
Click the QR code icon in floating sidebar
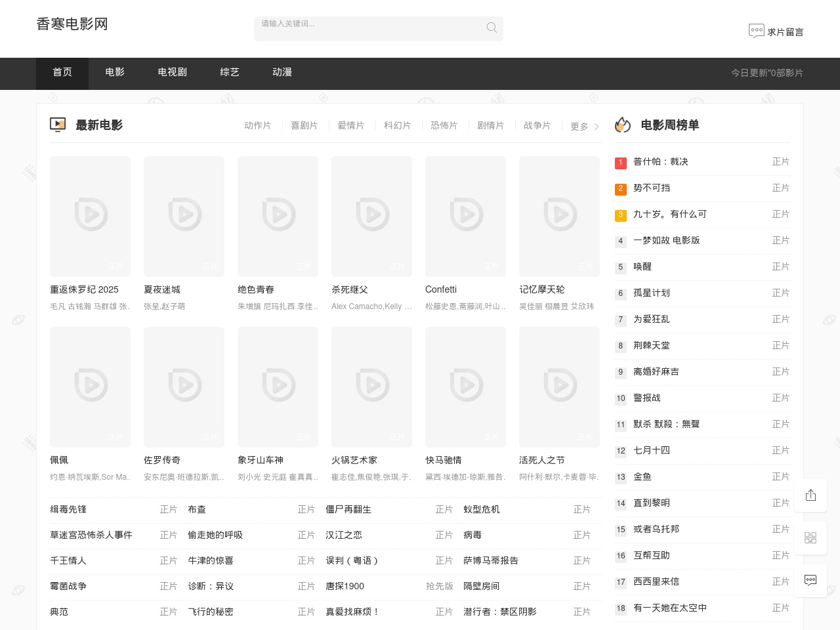click(810, 537)
